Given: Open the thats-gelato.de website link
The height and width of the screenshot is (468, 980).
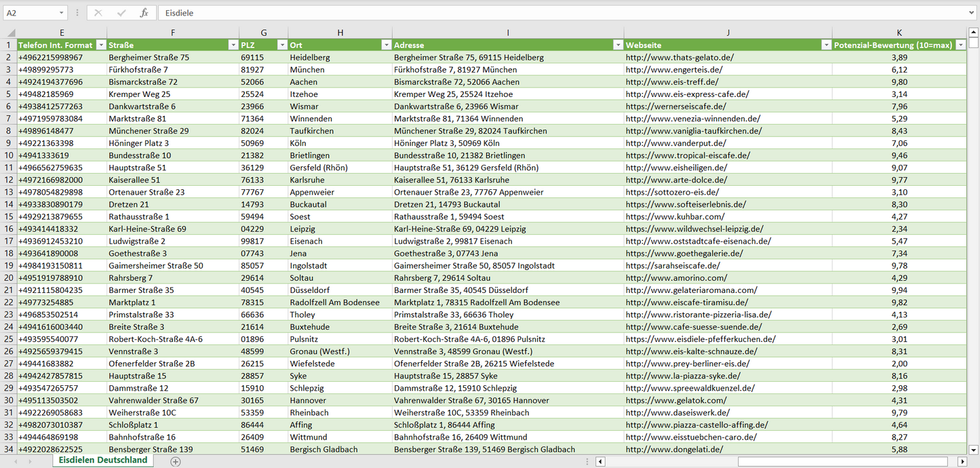Looking at the screenshot, I should click(680, 58).
